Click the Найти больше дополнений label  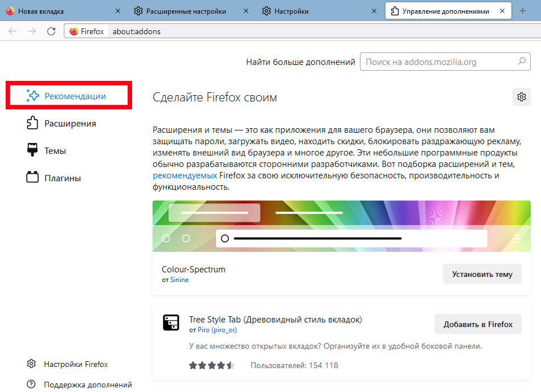[301, 62]
